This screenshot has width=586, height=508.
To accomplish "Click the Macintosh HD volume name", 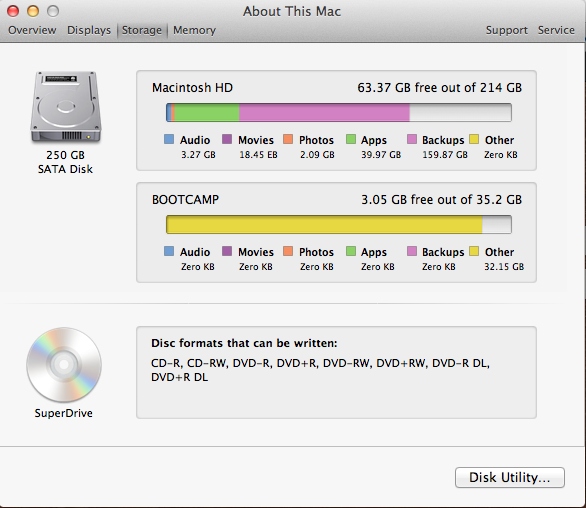I will pos(192,87).
